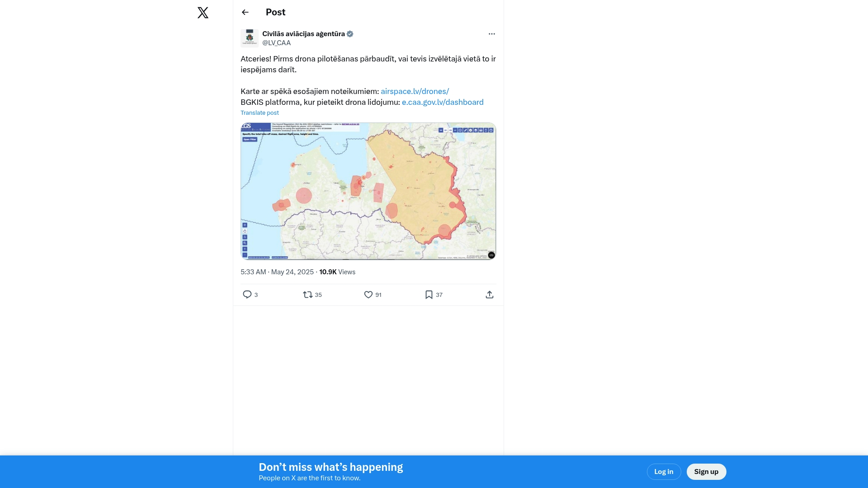Follow the e.caa.gov.lv/dashboard link

pos(443,102)
